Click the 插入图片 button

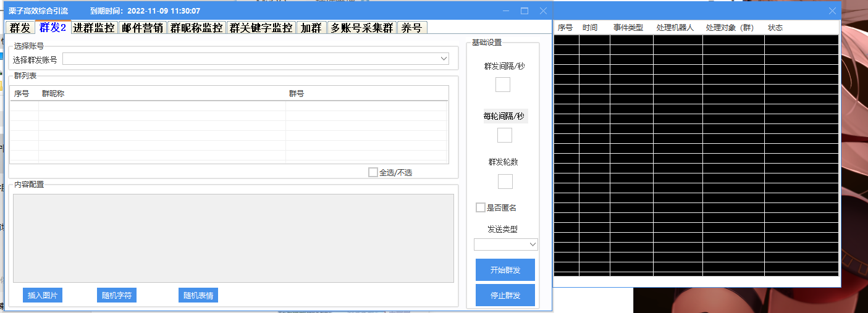[43, 295]
